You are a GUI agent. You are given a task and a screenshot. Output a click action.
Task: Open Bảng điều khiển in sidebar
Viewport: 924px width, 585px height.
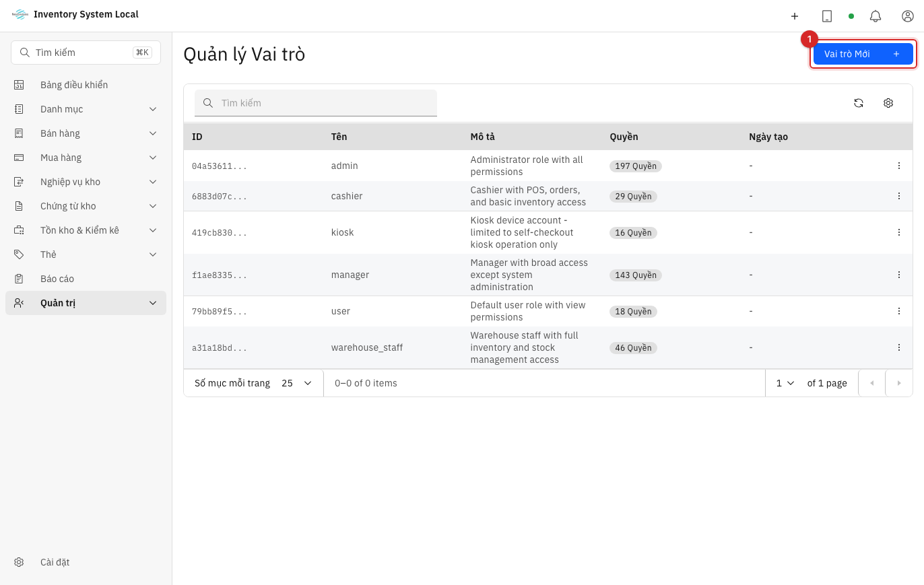tap(86, 85)
